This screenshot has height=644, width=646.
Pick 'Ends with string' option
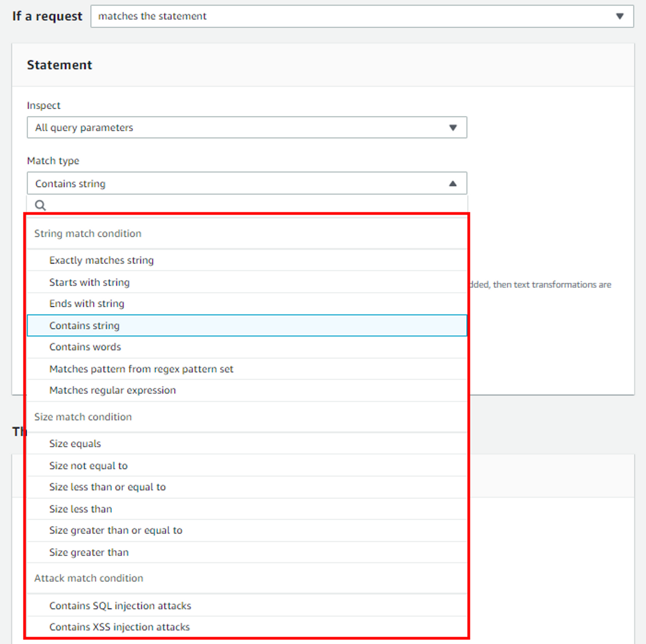pyautogui.click(x=87, y=304)
